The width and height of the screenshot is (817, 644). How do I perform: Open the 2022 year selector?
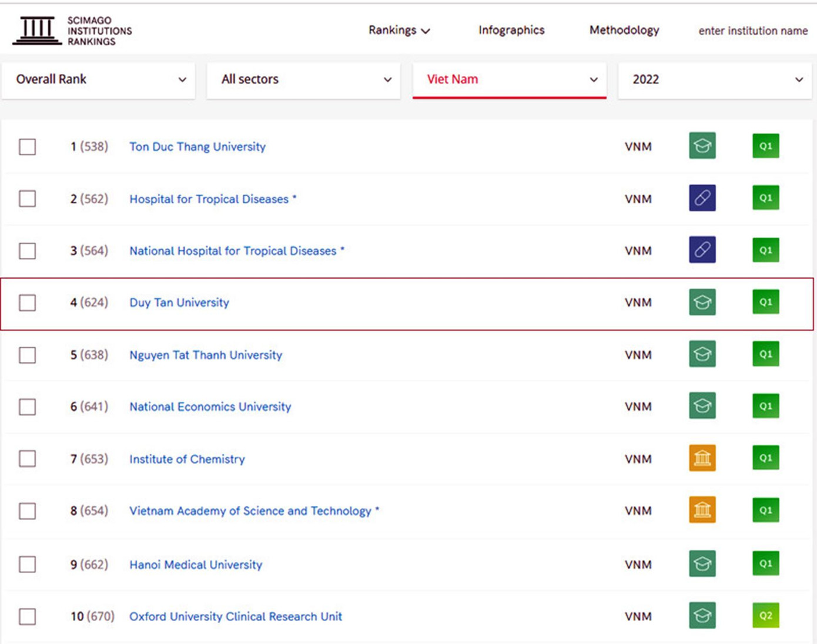click(x=714, y=80)
